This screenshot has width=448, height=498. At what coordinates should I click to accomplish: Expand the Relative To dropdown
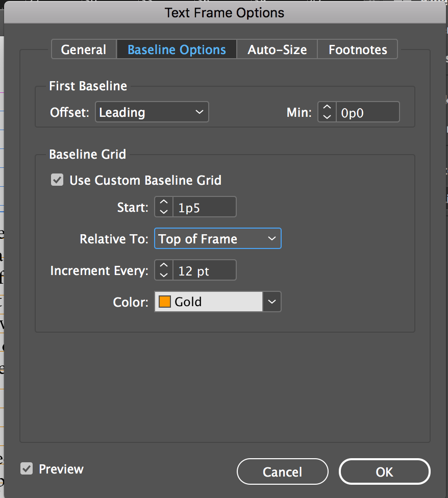pos(217,239)
